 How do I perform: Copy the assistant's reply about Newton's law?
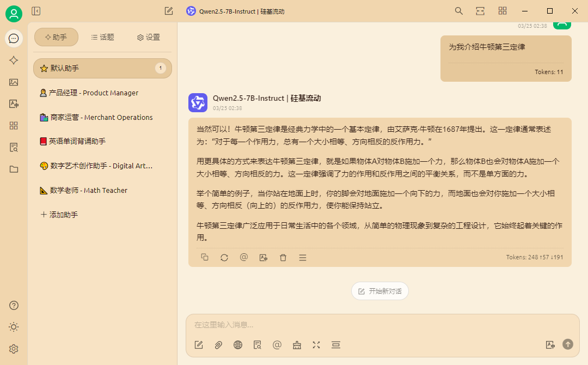[205, 257]
